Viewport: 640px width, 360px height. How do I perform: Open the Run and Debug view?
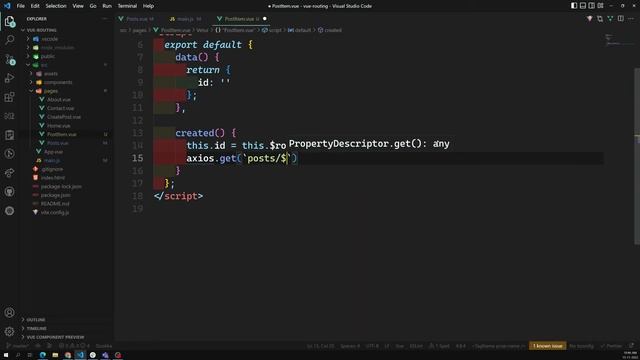9,78
